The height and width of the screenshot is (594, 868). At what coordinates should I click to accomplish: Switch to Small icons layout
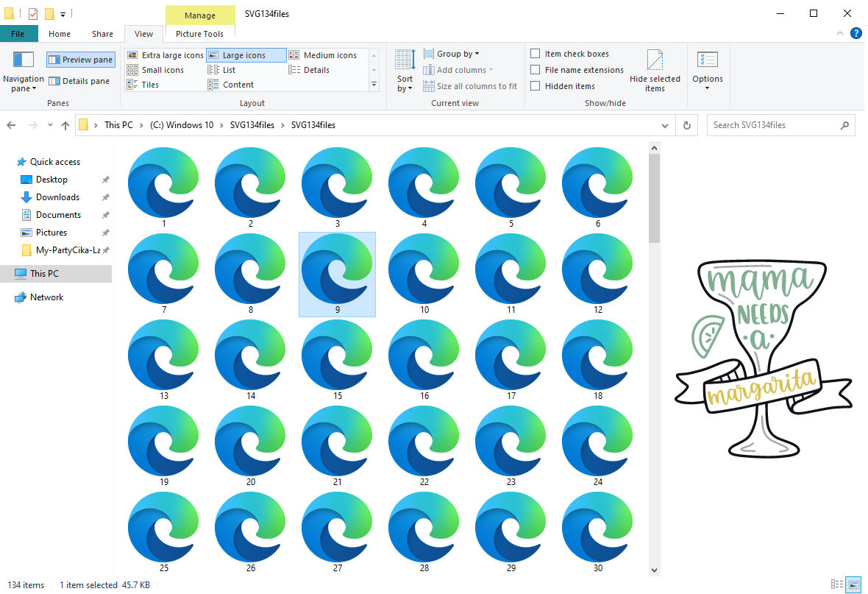(x=155, y=70)
